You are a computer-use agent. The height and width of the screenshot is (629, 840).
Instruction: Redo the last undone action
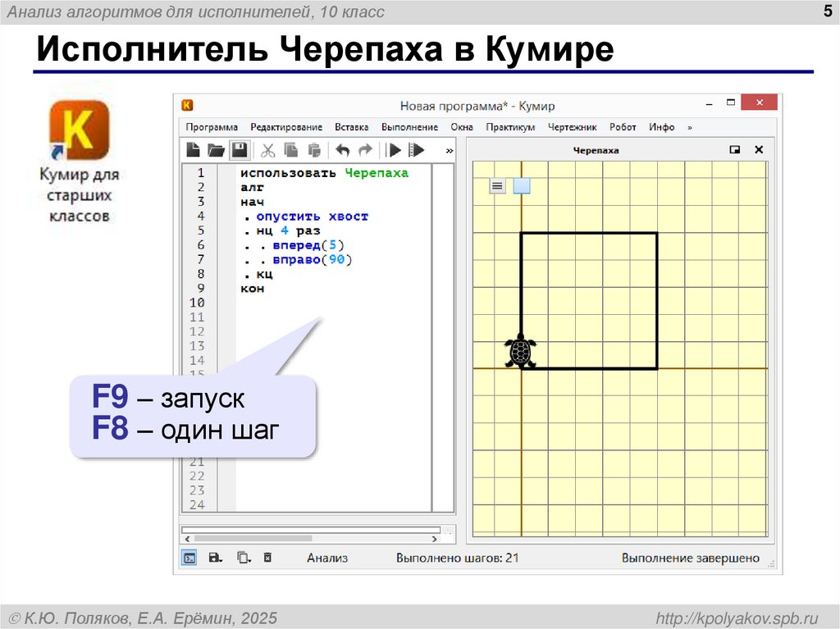pos(364,150)
